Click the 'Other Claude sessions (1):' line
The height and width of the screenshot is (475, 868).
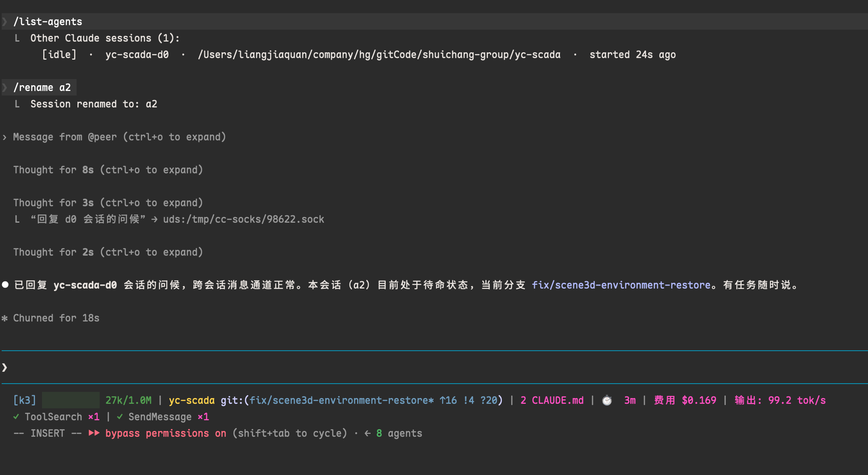click(x=105, y=38)
